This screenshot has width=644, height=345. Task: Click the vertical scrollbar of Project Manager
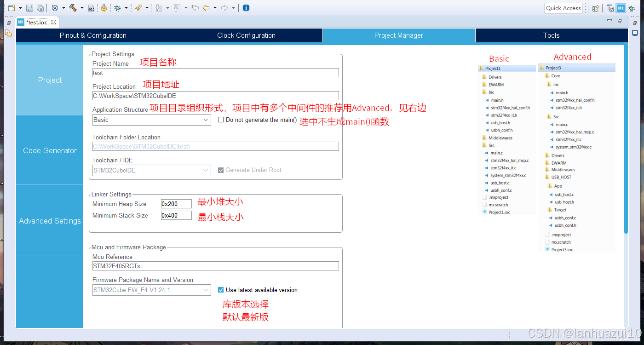click(x=626, y=139)
